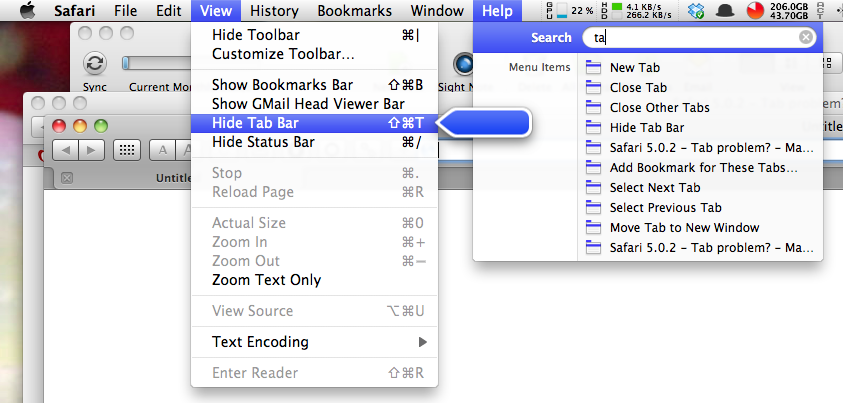Select New Tab search result

tap(700, 68)
